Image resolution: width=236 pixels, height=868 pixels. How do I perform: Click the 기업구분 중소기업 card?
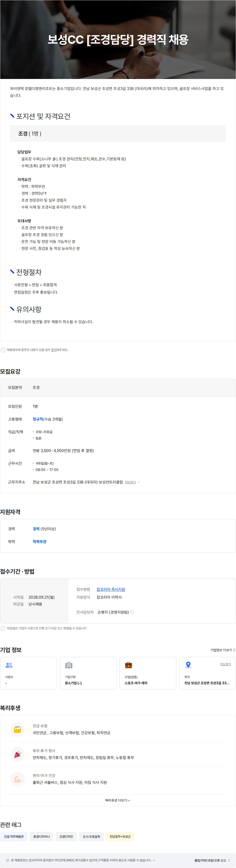[88, 673]
